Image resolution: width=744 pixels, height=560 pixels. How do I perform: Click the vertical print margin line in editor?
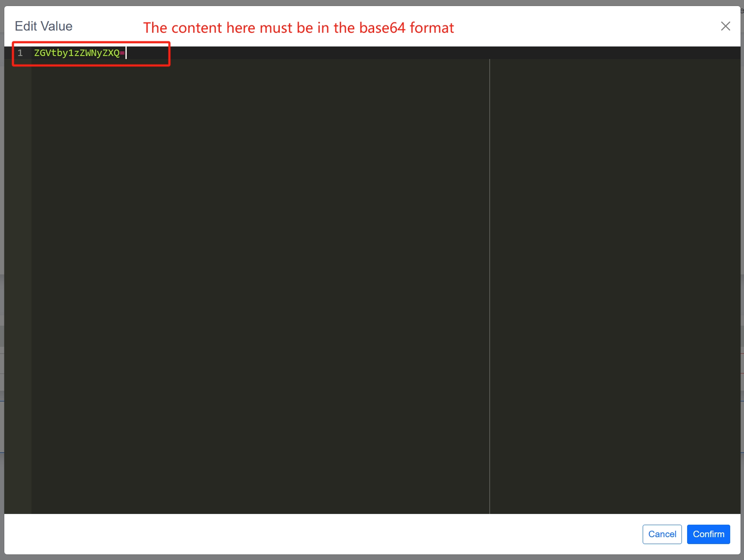(490, 284)
